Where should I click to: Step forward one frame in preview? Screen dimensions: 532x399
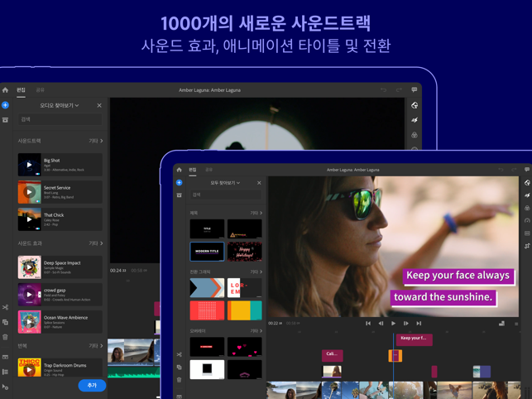point(405,324)
